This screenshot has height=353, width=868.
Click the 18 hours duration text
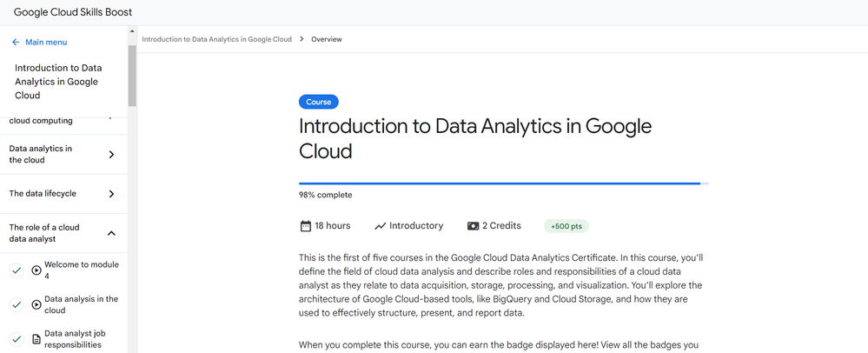[x=333, y=226]
